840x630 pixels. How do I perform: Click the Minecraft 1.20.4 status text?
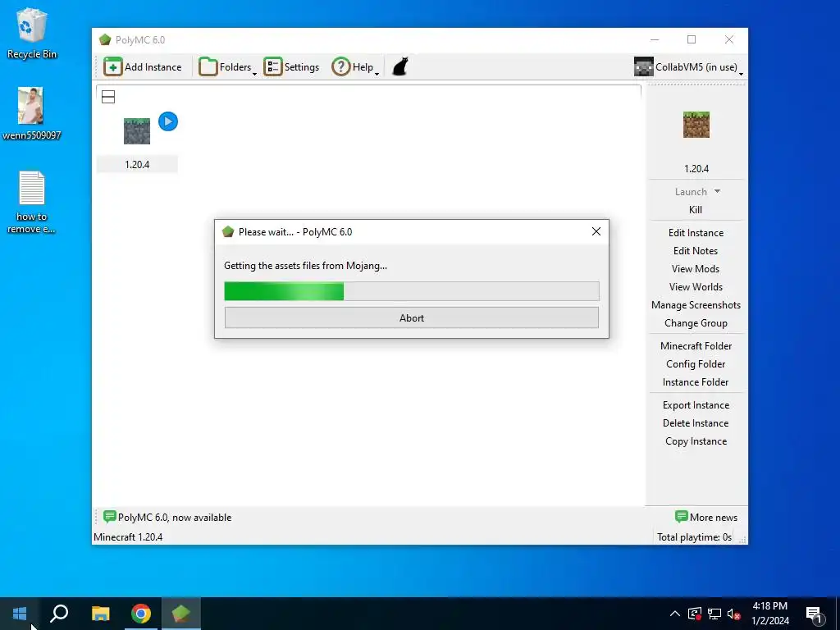tap(128, 537)
